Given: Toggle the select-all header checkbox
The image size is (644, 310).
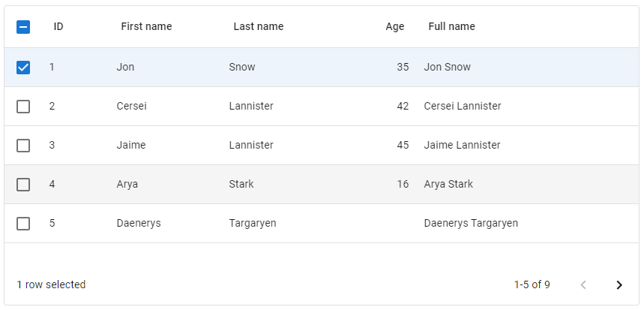Looking at the screenshot, I should [23, 27].
